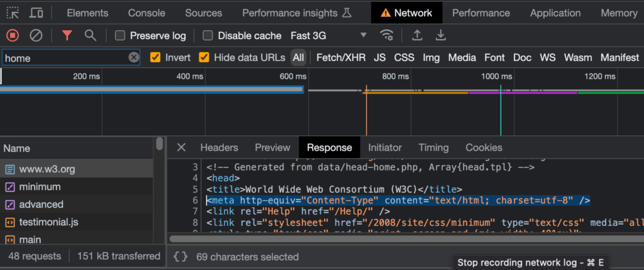The width and height of the screenshot is (644, 270).
Task: Close the request details pane X
Action: tap(181, 147)
